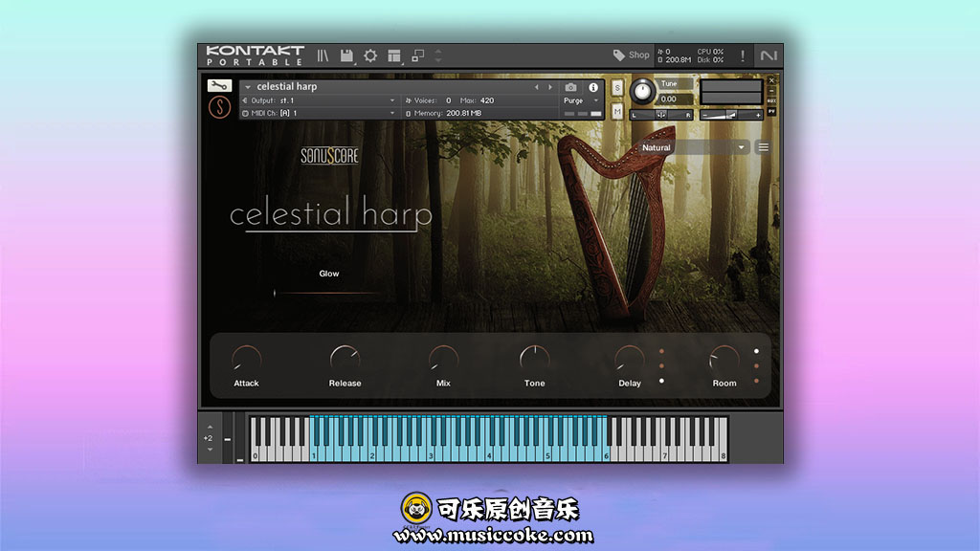Click the pan L-R slider
Screen dimensions: 980x551
coord(660,115)
